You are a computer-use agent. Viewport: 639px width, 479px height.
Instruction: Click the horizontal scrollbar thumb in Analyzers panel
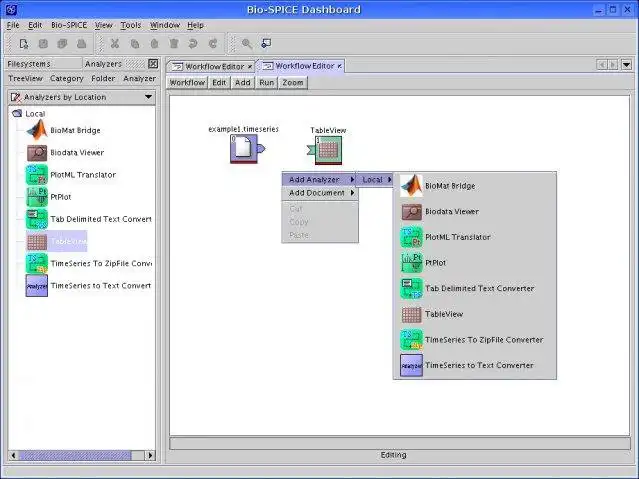75,455
